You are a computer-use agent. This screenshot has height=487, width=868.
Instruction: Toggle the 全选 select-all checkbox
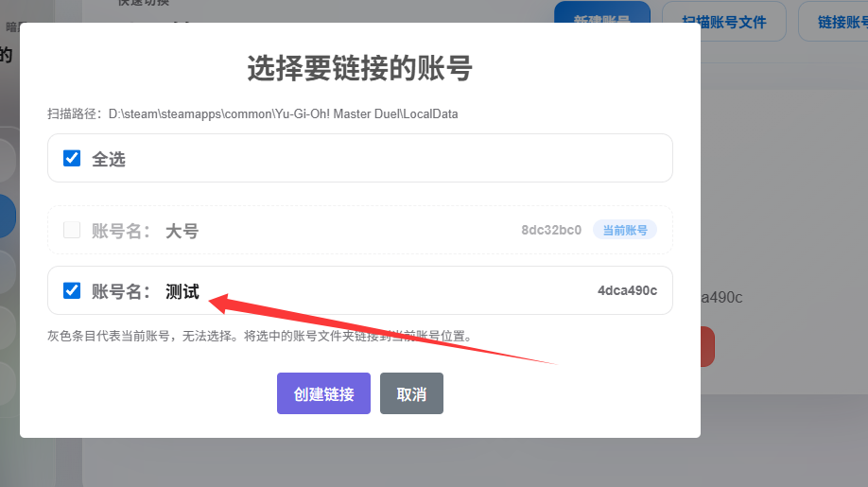(x=72, y=158)
